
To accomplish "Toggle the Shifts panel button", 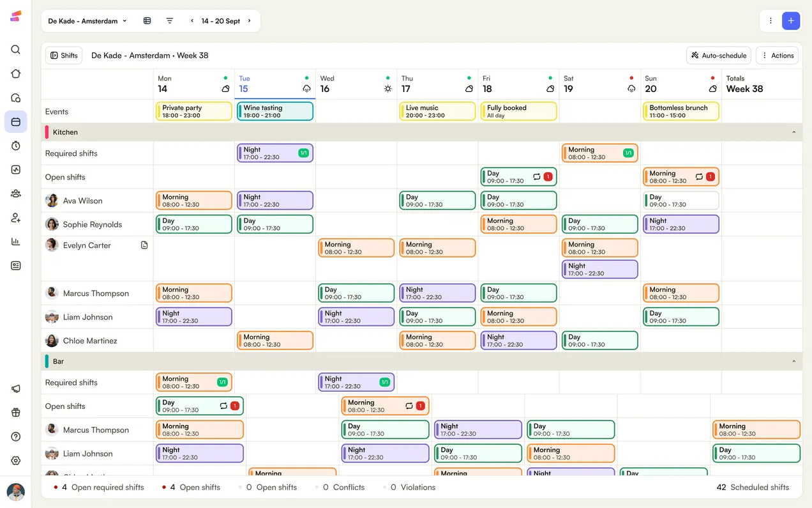I will (64, 56).
